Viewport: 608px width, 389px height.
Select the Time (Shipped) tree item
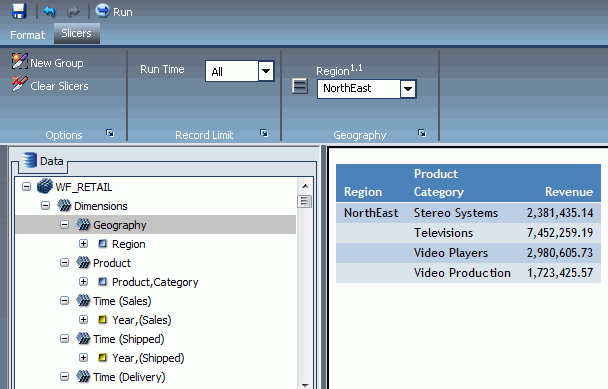click(120, 339)
